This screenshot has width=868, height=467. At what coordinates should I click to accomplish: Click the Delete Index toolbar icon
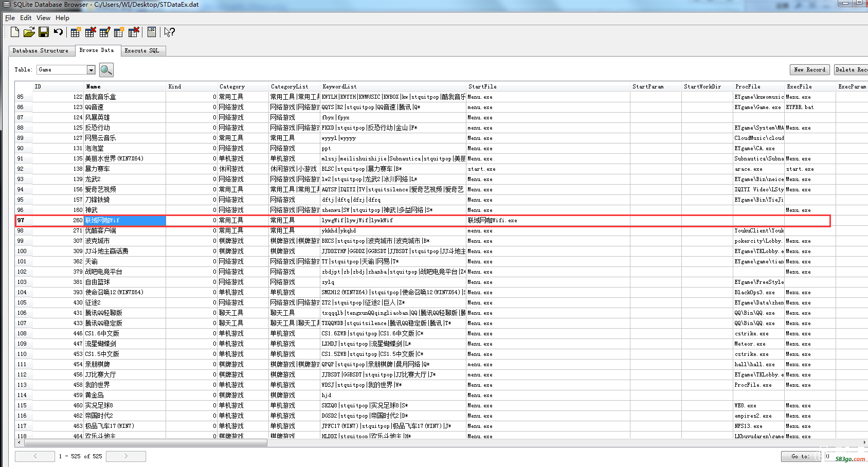[134, 32]
